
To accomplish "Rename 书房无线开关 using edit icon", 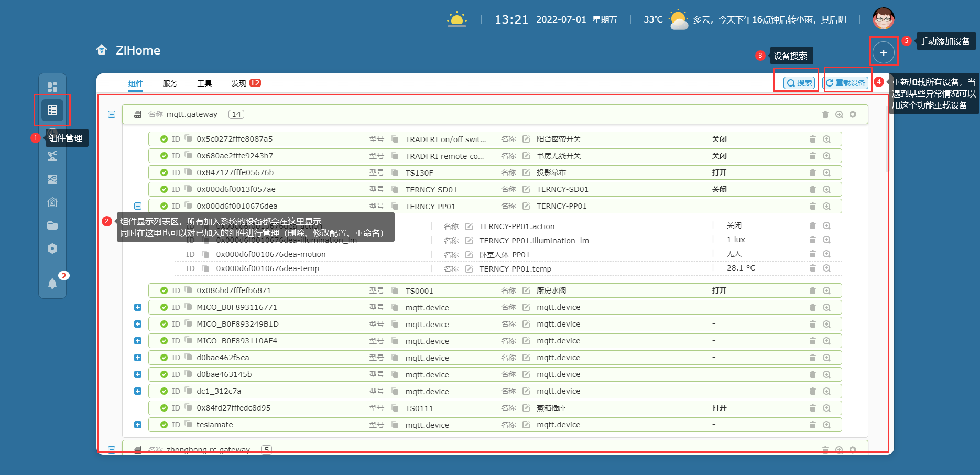I will point(526,156).
